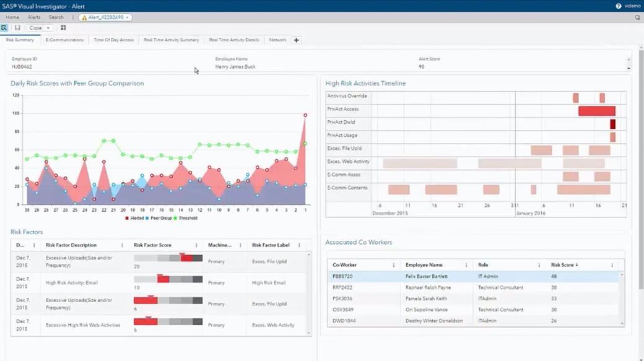This screenshot has width=644, height=361.
Task: Click the save disk icon in toolbar
Action: 17,28
